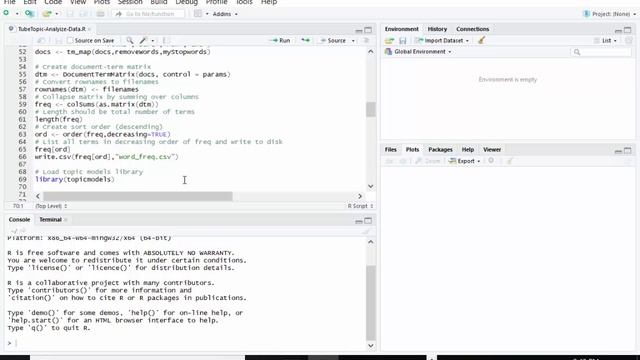Click the Code Tools wand icon

143,40
